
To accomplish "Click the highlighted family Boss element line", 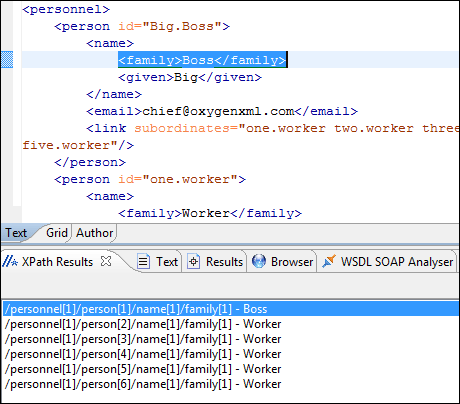I will [202, 60].
